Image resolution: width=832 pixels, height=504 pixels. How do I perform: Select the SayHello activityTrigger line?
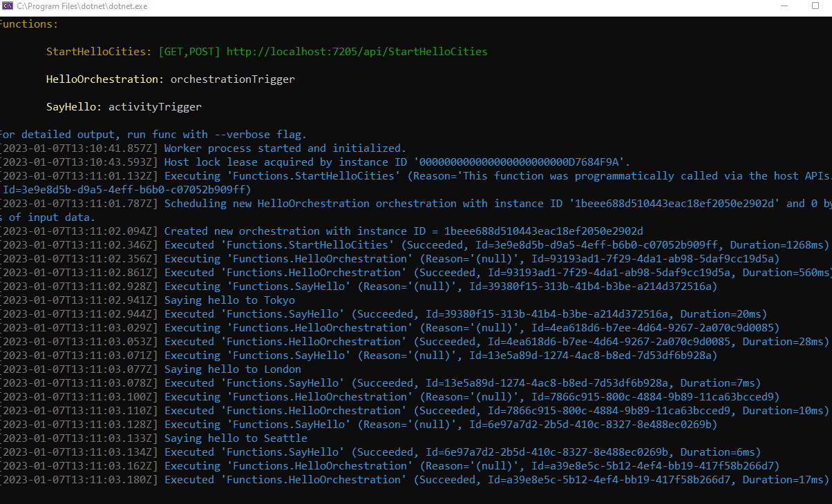[124, 107]
